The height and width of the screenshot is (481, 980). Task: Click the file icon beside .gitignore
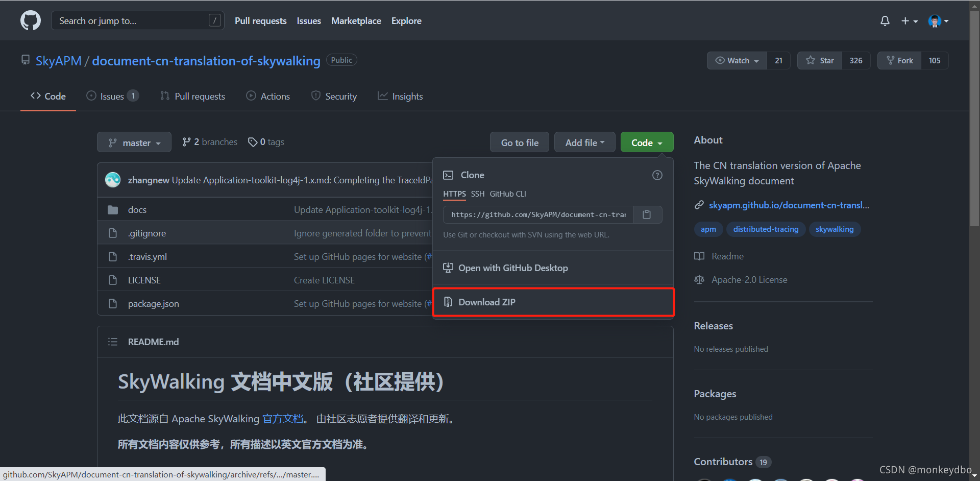(113, 233)
